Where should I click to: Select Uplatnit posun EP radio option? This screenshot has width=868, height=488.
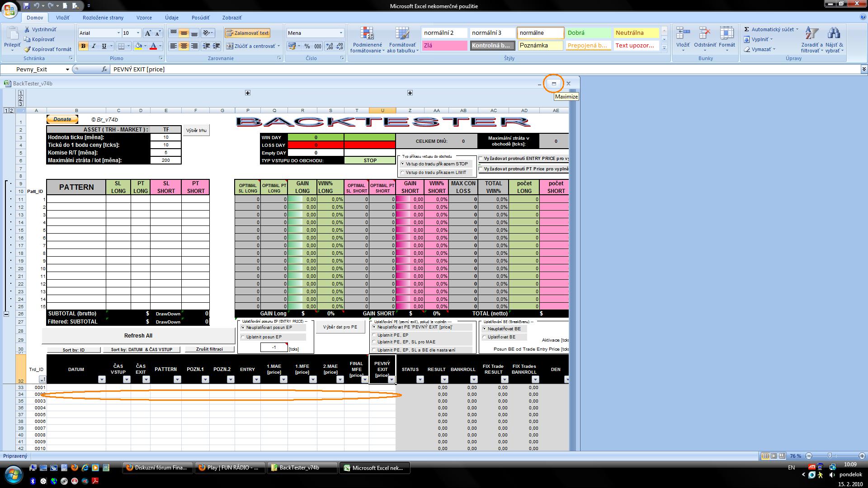(x=243, y=337)
